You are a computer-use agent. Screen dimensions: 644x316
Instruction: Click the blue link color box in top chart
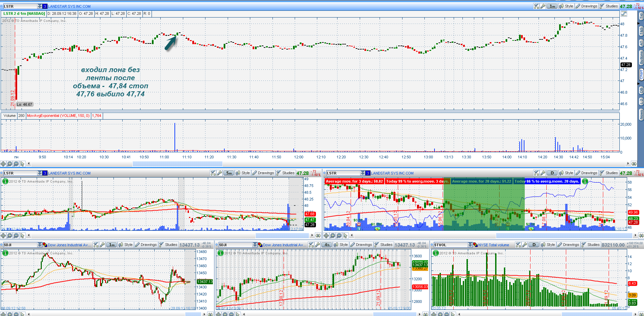pos(45,6)
